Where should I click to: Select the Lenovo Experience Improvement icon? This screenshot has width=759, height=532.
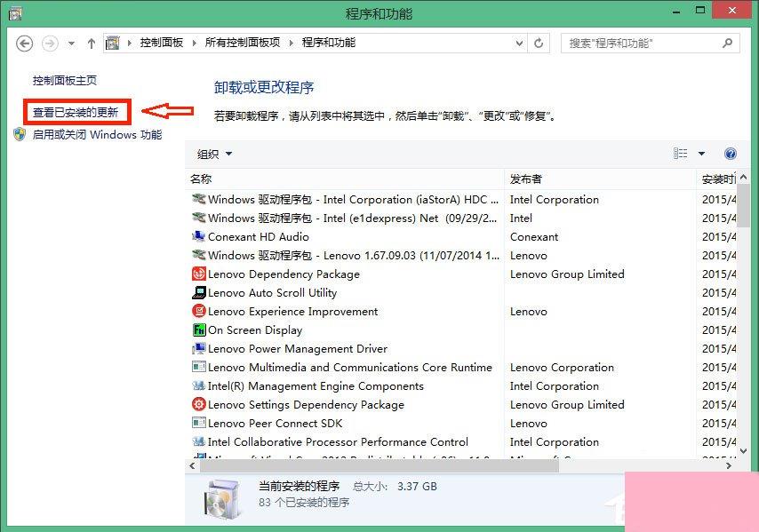198,311
